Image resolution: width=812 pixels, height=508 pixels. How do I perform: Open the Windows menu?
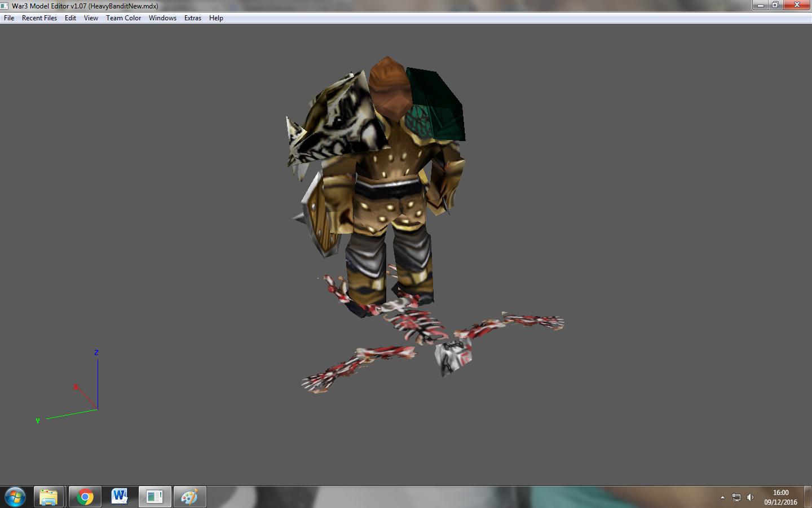pyautogui.click(x=162, y=18)
